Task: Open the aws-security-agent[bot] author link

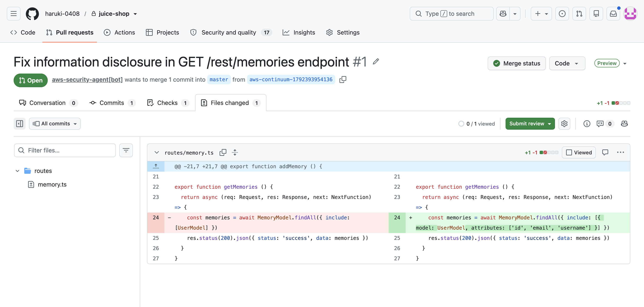Action: coord(87,80)
